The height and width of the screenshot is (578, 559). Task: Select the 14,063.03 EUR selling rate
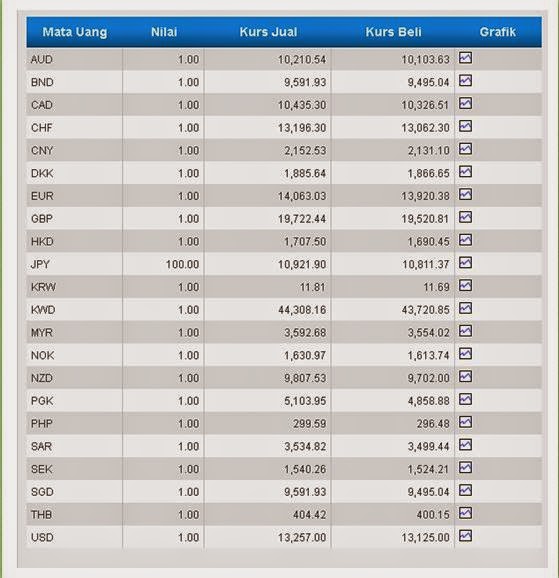[302, 196]
